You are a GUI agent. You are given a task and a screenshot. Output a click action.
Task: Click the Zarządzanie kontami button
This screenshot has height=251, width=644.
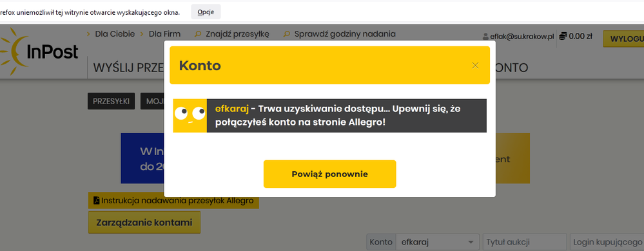click(x=144, y=223)
